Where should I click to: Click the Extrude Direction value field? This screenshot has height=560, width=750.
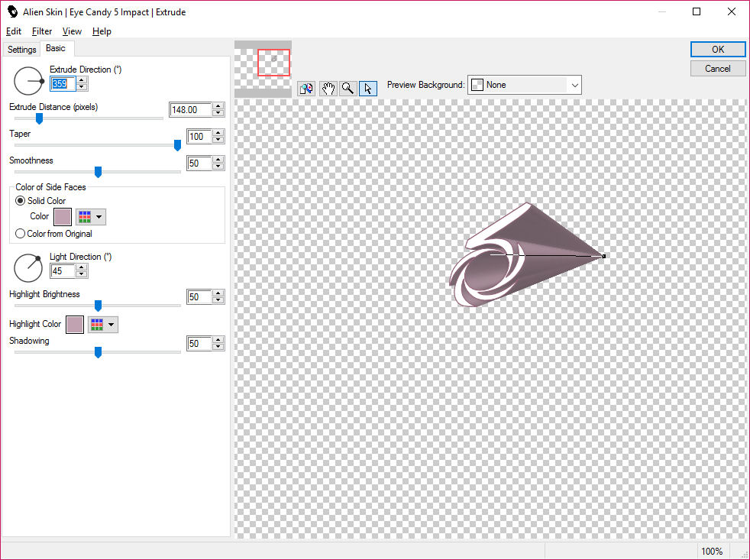63,84
